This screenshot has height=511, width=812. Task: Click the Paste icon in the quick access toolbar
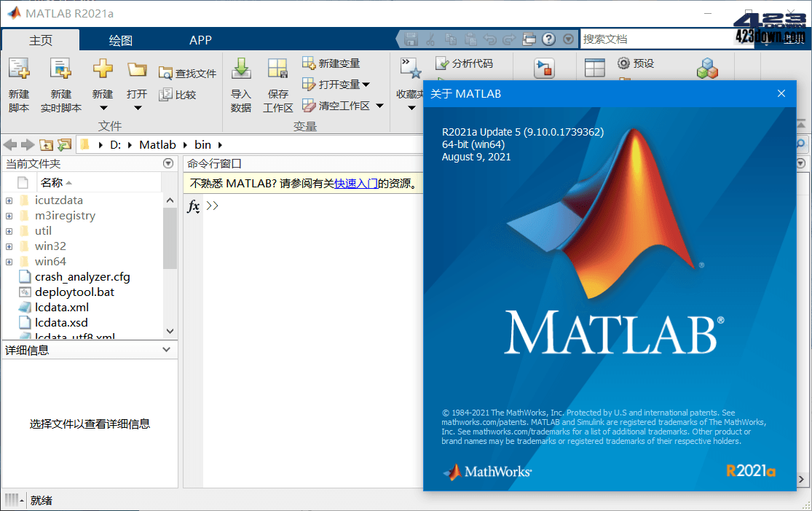click(470, 39)
